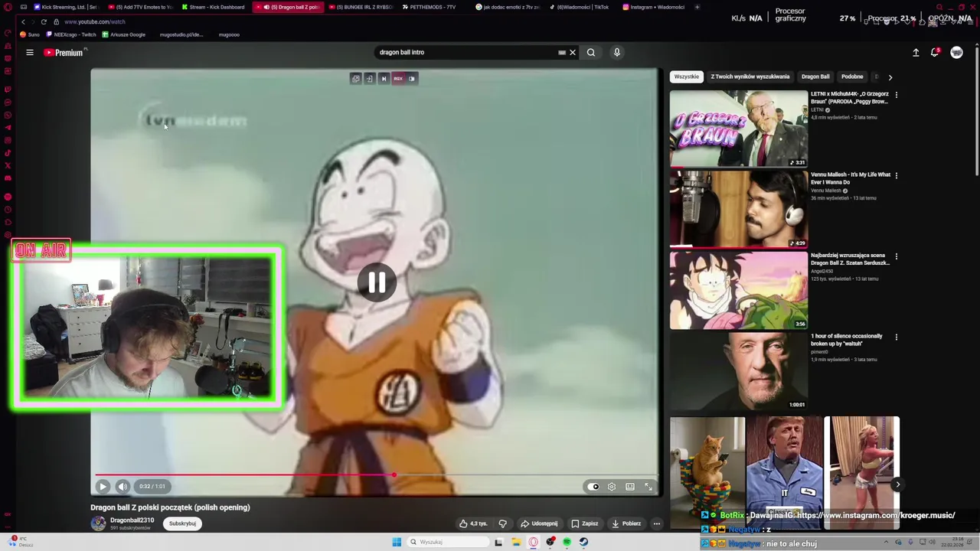
Task: Click Pobierz download button
Action: (x=626, y=523)
